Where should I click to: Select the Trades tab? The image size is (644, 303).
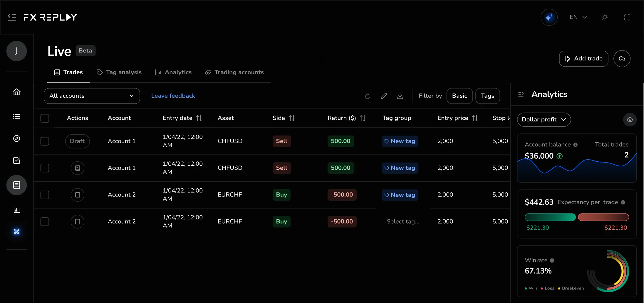68,72
